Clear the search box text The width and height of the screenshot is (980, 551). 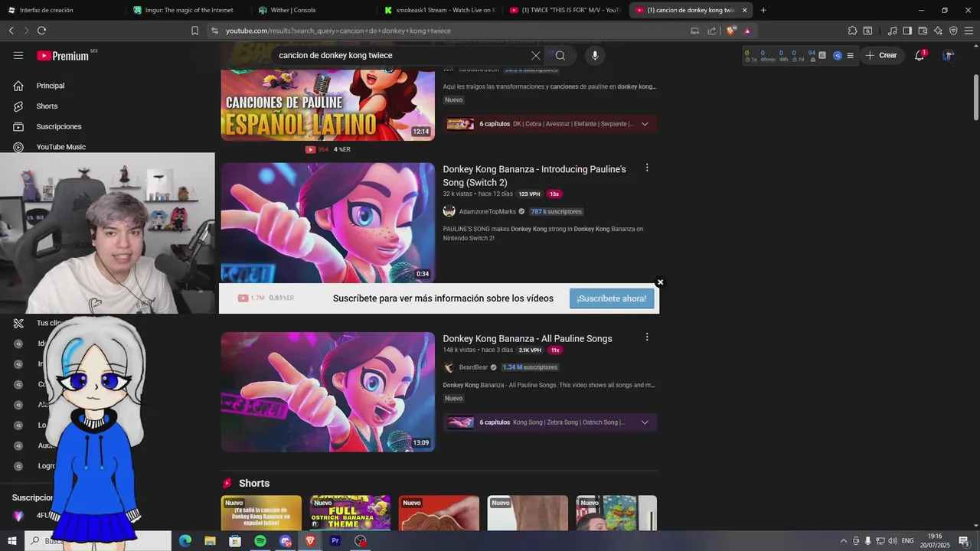[x=536, y=55]
